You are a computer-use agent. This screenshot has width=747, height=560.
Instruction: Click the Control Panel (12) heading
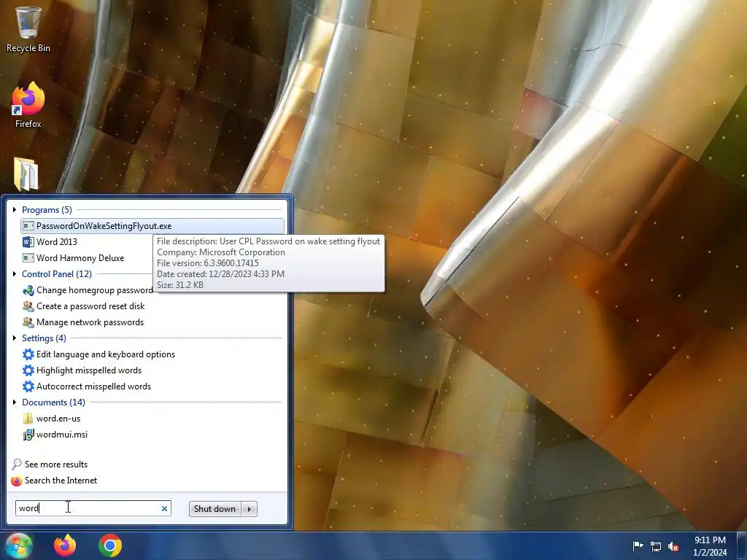(57, 274)
